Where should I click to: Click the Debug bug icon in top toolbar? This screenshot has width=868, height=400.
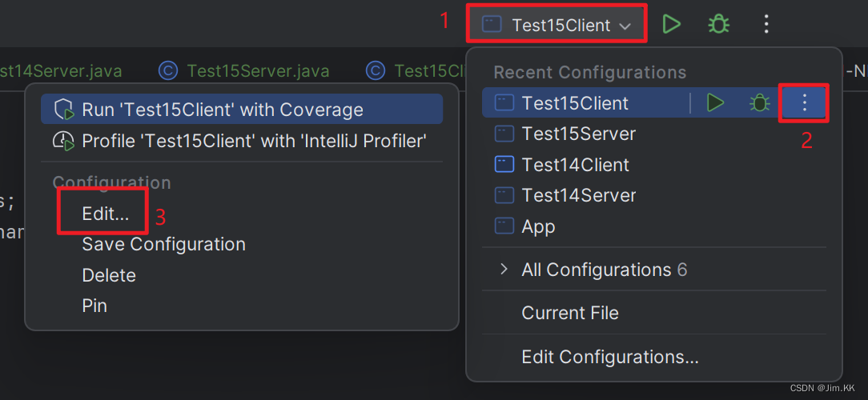point(718,24)
